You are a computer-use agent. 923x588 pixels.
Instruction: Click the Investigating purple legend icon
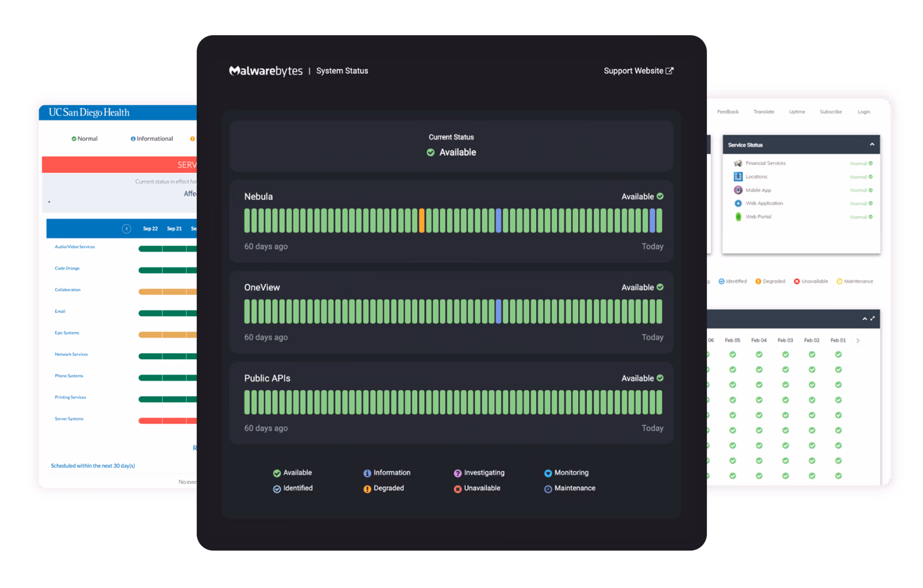(458, 473)
